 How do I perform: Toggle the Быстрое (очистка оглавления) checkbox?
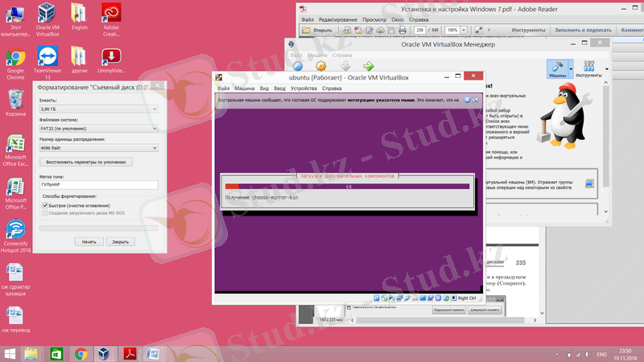pos(45,205)
